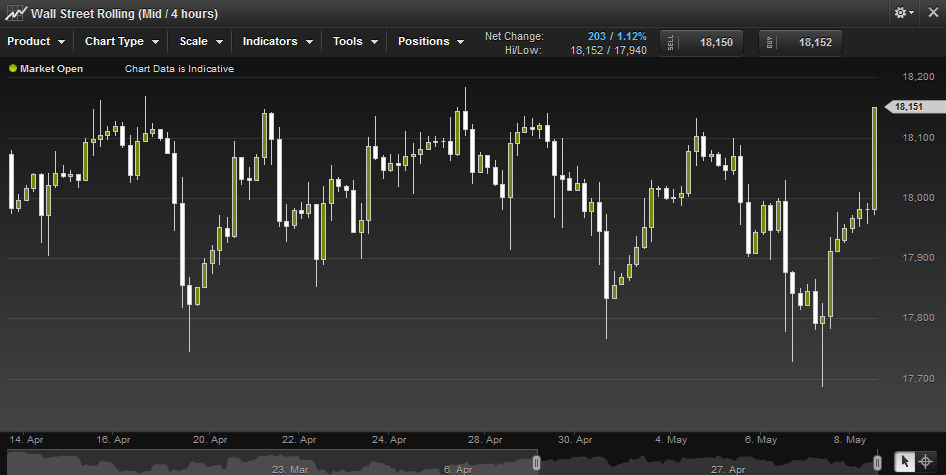Click the Chart Data is Indicative notice
The width and height of the screenshot is (946, 475).
179,69
